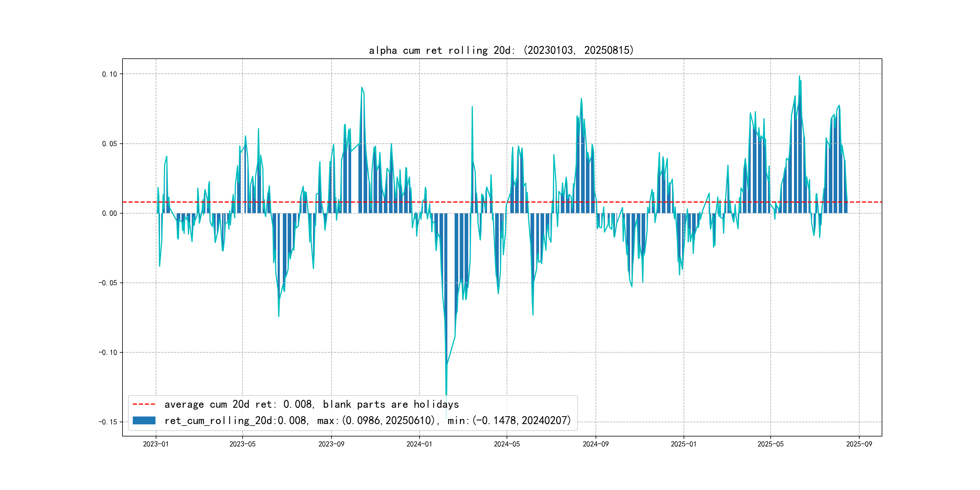Click the 2025-05 x-axis tick label

(770, 444)
